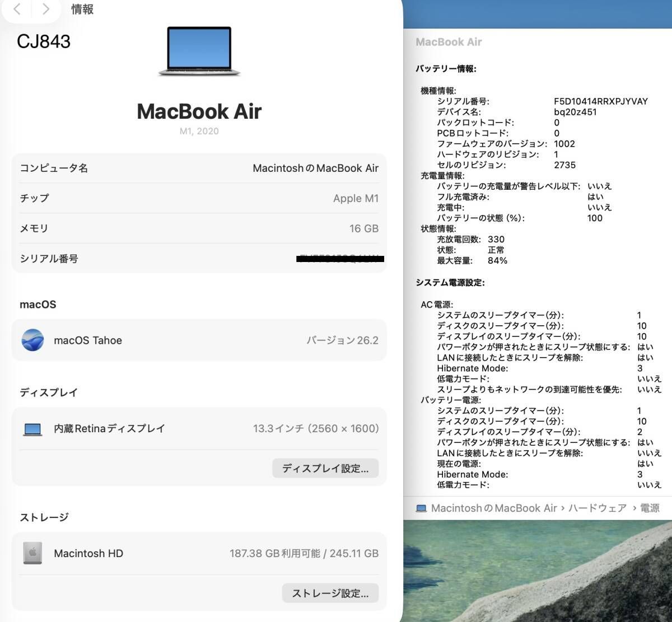Select 電源 in the path bar
Image resolution: width=672 pixels, height=622 pixels.
coord(650,508)
